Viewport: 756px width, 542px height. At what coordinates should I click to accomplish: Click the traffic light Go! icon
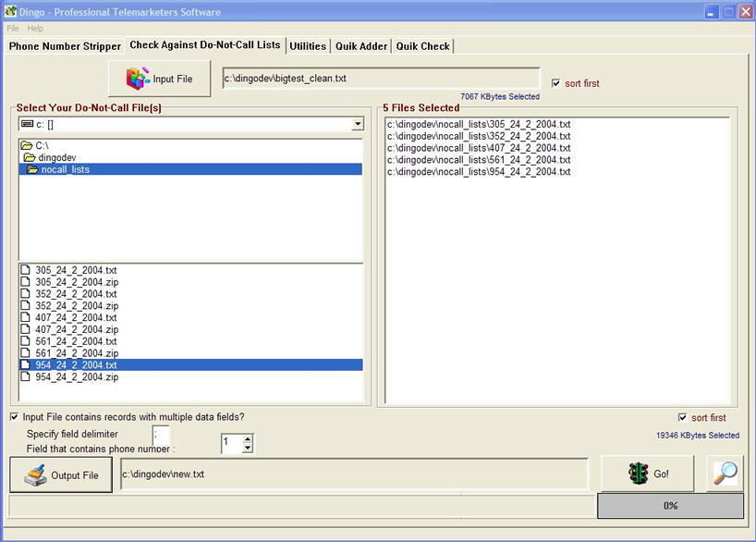(639, 474)
